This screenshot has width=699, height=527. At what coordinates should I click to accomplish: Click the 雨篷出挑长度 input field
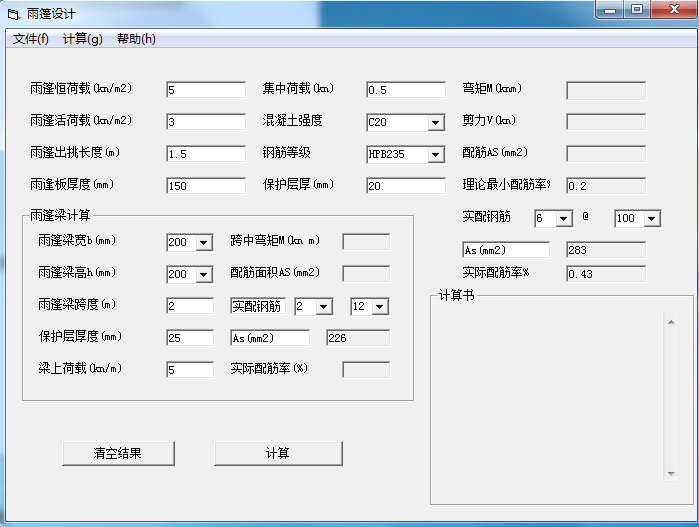[206, 154]
